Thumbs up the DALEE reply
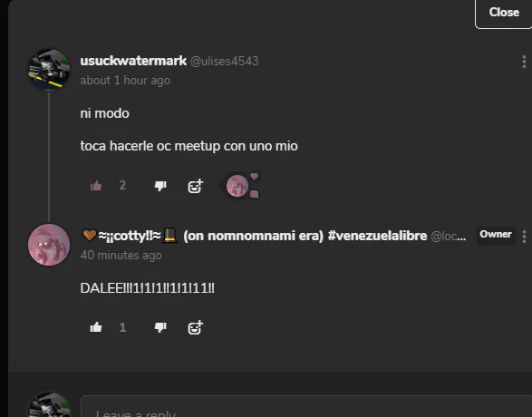The image size is (532, 417). (96, 327)
